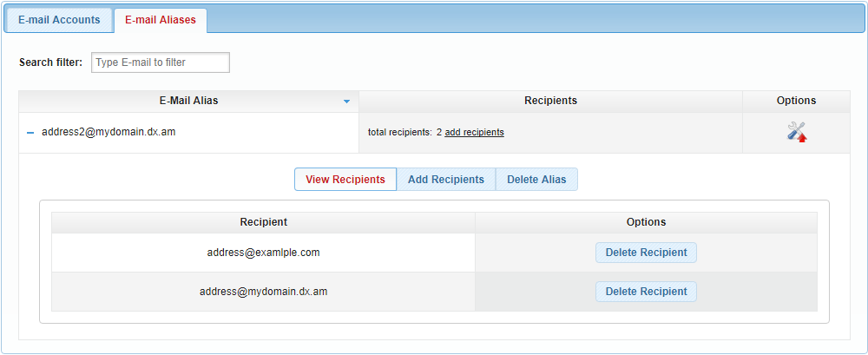868x355 pixels.
Task: Select the E-mail Aliases tab
Action: click(161, 20)
